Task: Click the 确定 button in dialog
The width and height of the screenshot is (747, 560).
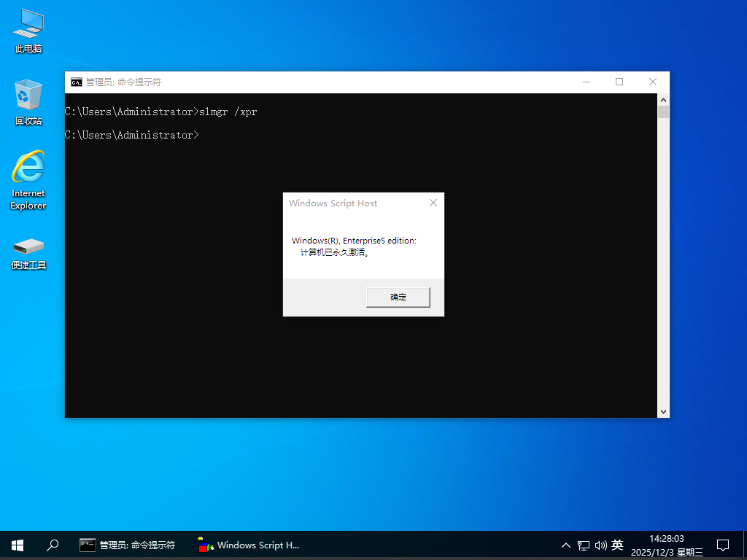Action: [x=398, y=297]
